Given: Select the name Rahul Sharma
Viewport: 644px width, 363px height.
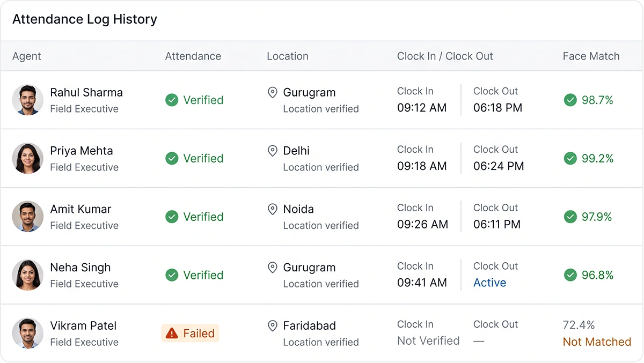Looking at the screenshot, I should 86,92.
